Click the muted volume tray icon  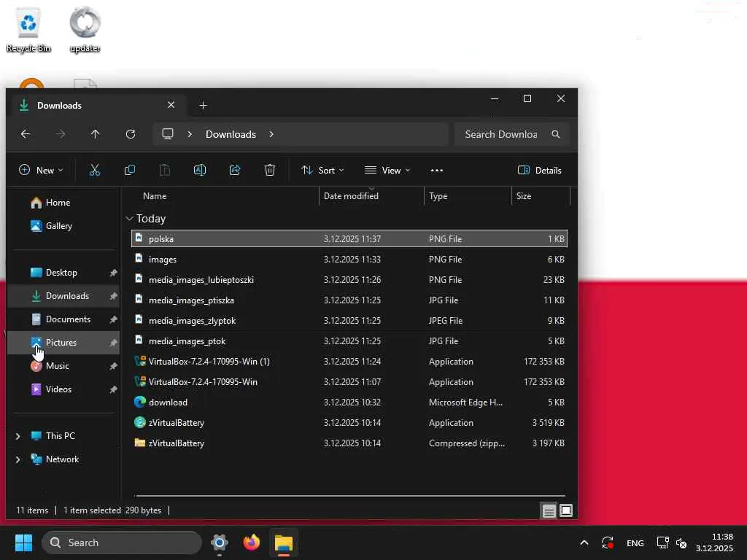(x=681, y=542)
